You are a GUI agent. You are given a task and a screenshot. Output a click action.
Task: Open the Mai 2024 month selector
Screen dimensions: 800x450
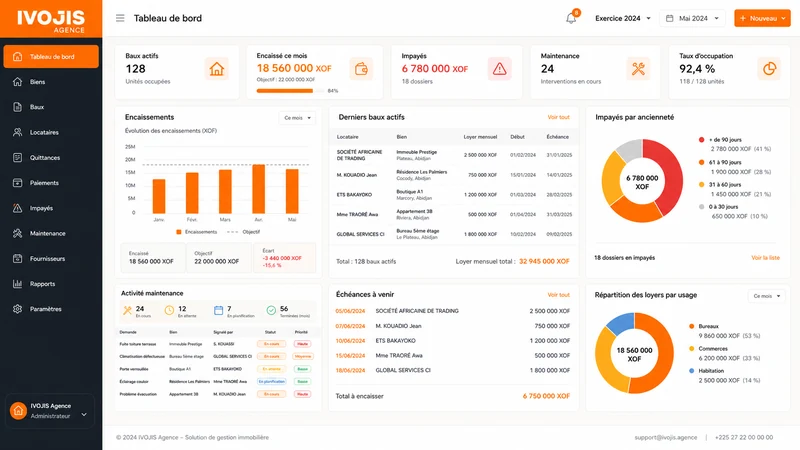tap(692, 18)
